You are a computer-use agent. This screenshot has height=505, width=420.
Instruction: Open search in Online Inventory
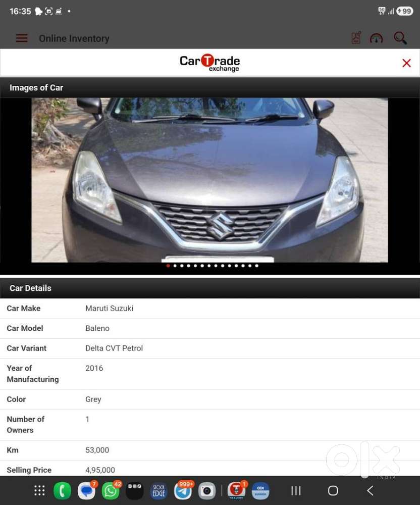pyautogui.click(x=400, y=38)
